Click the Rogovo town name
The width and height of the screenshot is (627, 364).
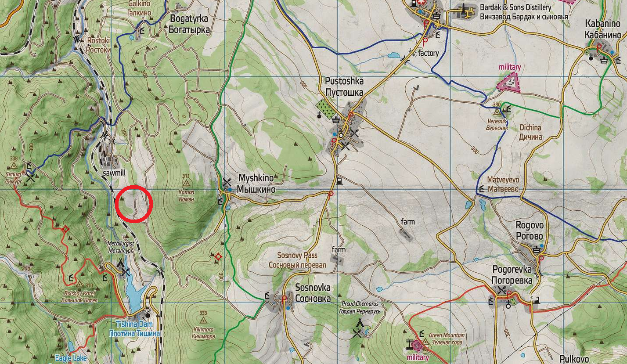[530, 230]
